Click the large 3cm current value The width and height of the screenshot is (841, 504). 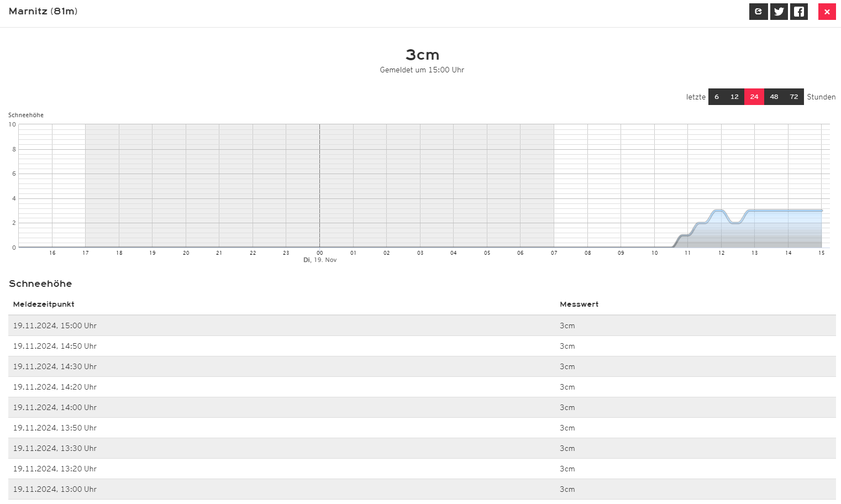coord(422,55)
